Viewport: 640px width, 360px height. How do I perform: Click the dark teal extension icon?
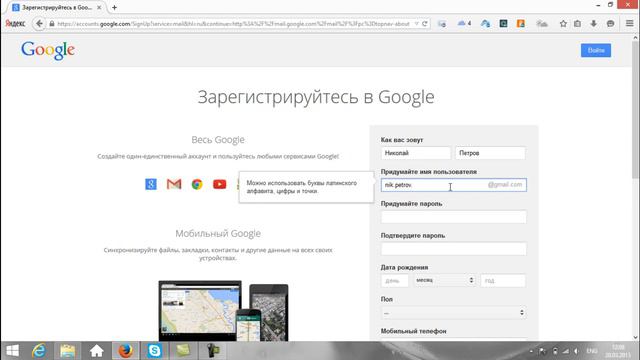(503, 24)
